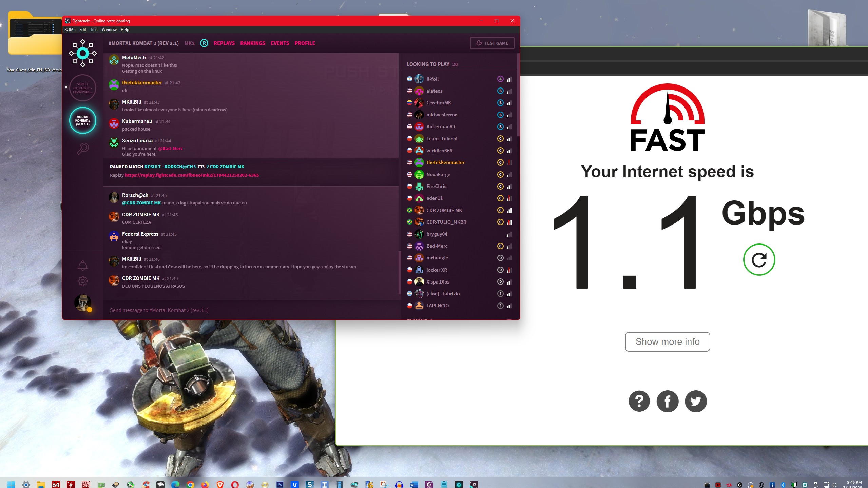Open the Fightcade home lobby logo icon
868x488 pixels.
[x=83, y=53]
